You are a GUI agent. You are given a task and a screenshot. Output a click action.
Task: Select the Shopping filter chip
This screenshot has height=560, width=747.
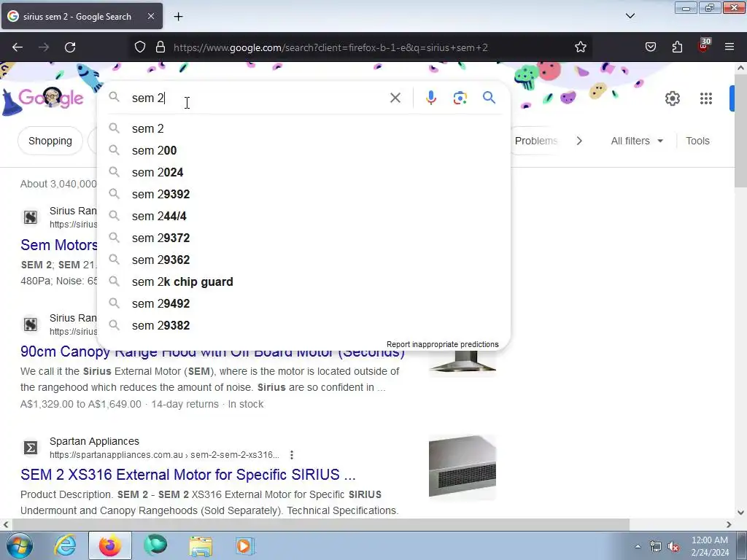pos(50,141)
